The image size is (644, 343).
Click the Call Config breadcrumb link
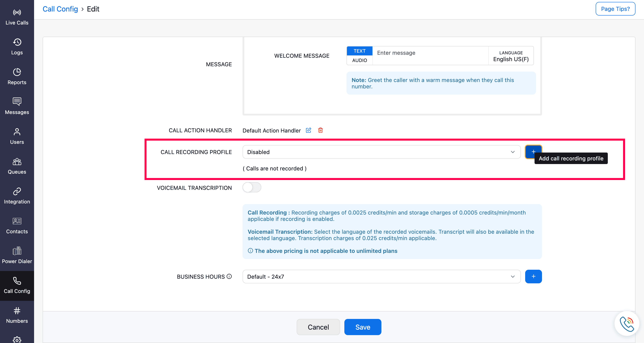[60, 9]
